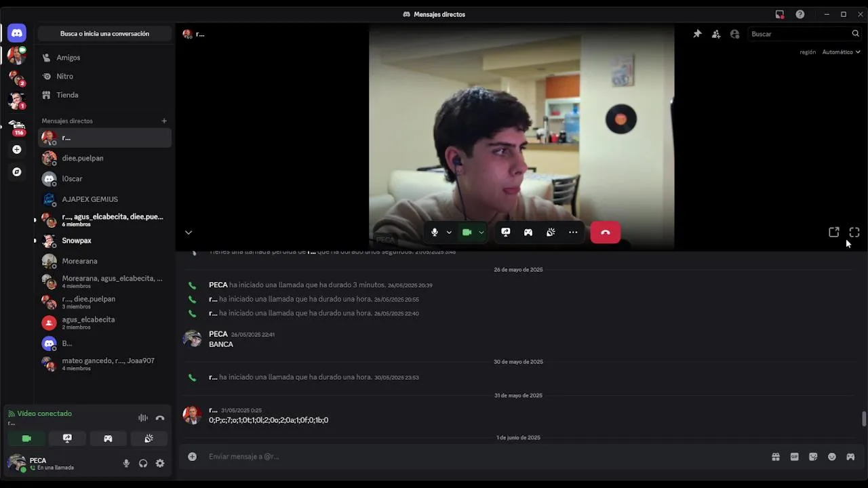Open Discord home direct messages icon

point(17,33)
